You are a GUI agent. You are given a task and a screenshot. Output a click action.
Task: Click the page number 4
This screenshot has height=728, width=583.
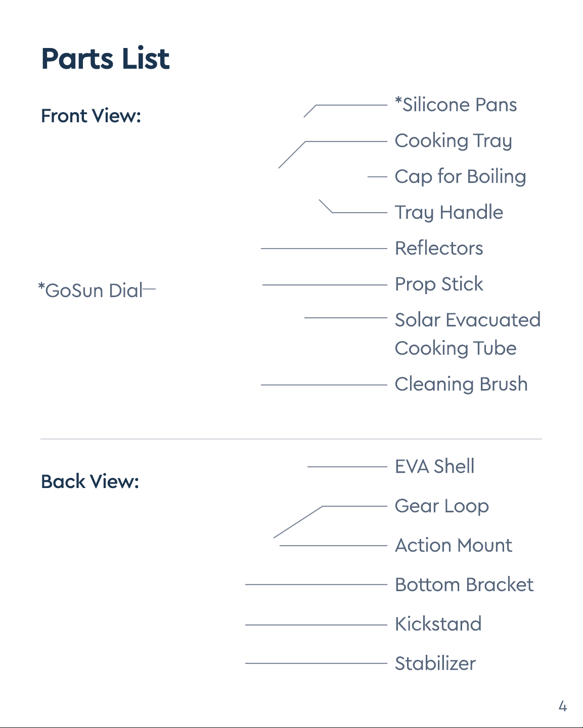[563, 706]
